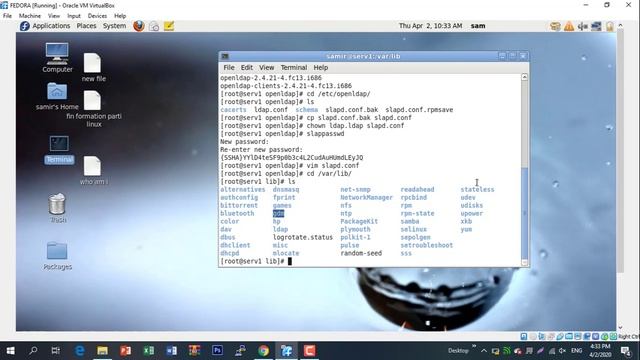Open the mail launcher in GNOME panel

pyautogui.click(x=154, y=26)
